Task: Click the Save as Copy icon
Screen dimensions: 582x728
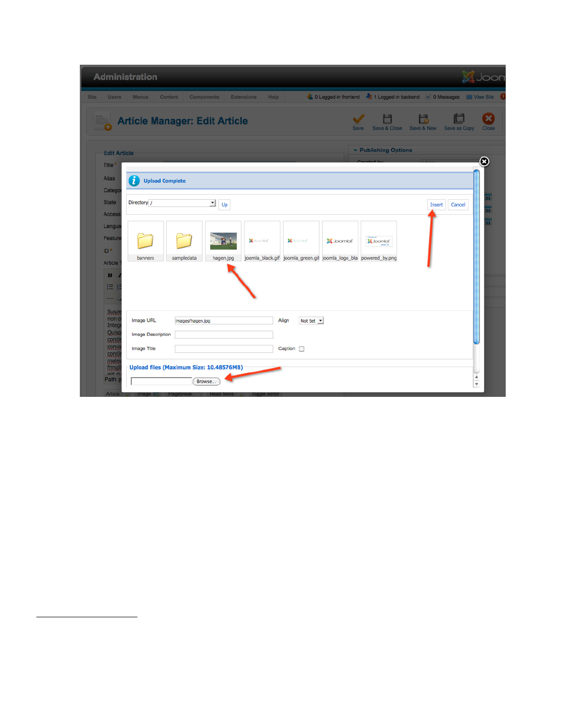Action: [x=459, y=119]
